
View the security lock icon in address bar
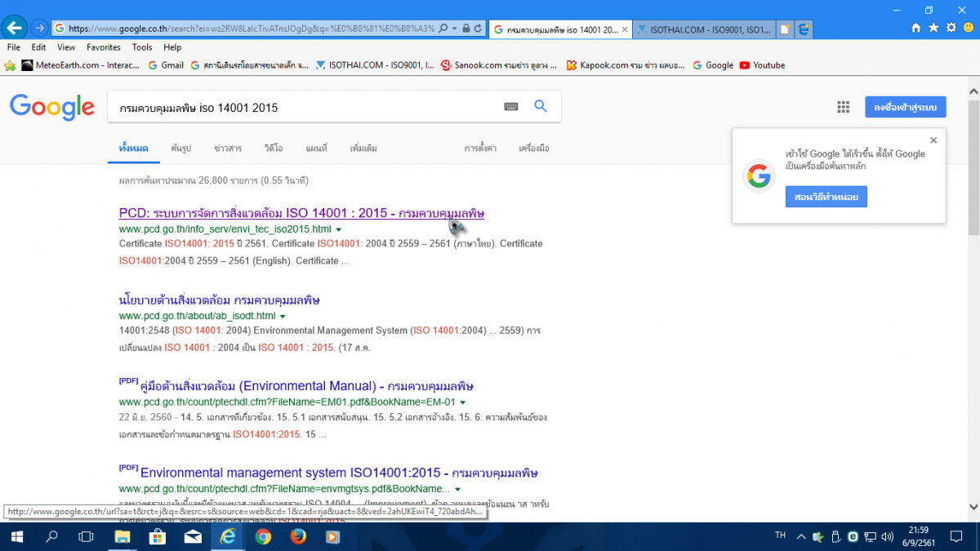(x=466, y=28)
